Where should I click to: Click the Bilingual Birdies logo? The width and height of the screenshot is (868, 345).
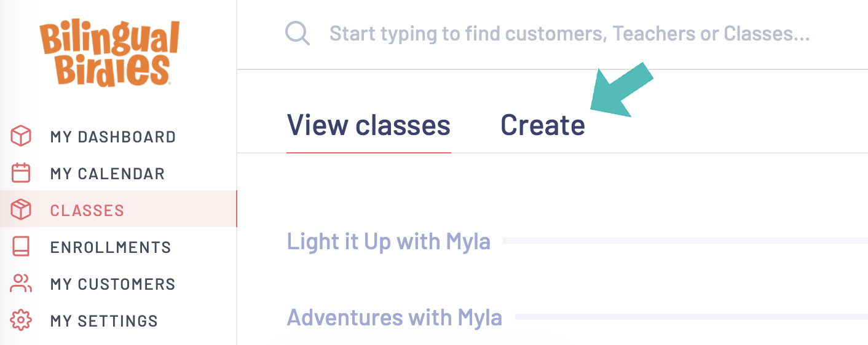click(x=109, y=53)
